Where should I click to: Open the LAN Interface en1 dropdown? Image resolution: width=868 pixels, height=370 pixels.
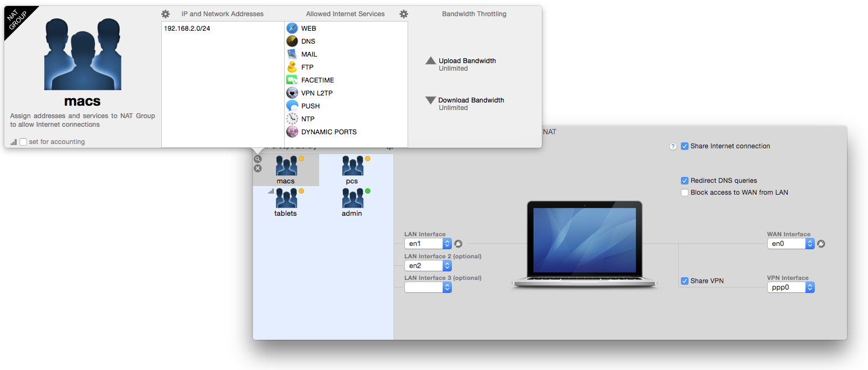(428, 244)
